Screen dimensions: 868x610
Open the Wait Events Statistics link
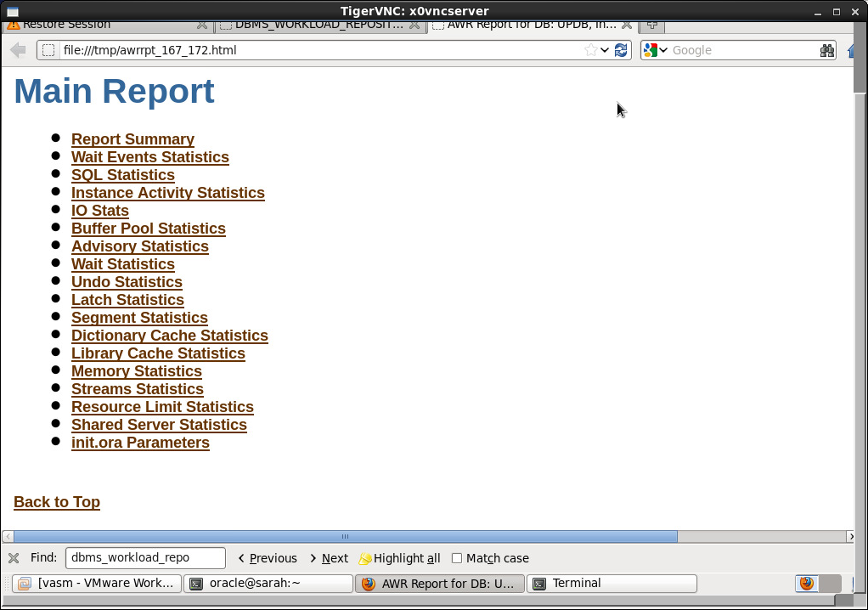[150, 157]
